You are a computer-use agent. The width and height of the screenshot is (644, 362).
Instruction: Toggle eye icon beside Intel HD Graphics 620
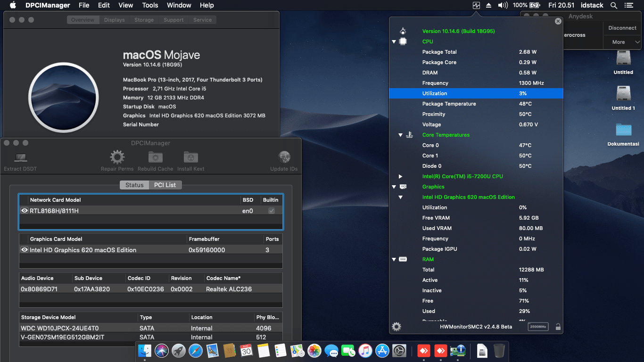25,250
